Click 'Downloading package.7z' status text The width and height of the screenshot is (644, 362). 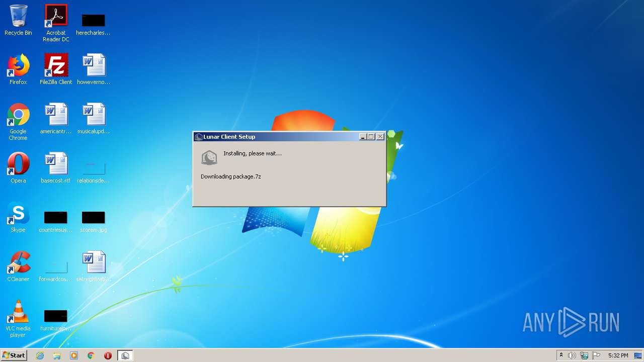(x=230, y=176)
